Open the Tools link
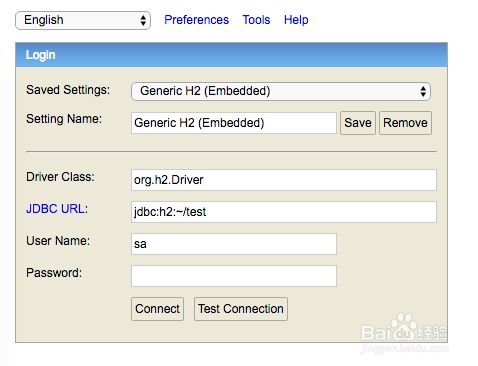 click(256, 20)
